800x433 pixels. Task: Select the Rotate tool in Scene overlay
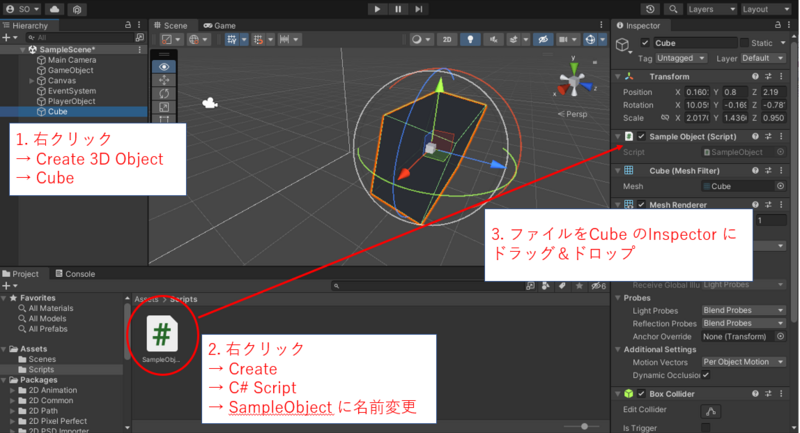pyautogui.click(x=164, y=93)
